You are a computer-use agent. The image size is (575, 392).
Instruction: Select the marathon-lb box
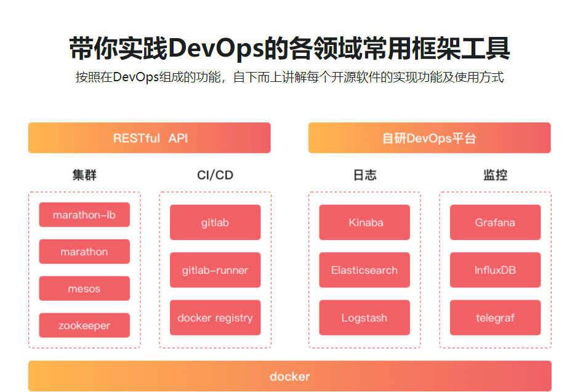tap(84, 215)
